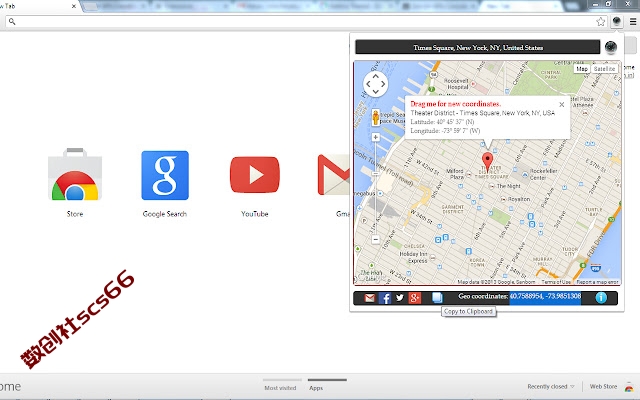
Task: Click the red map marker pin
Action: pos(487,162)
